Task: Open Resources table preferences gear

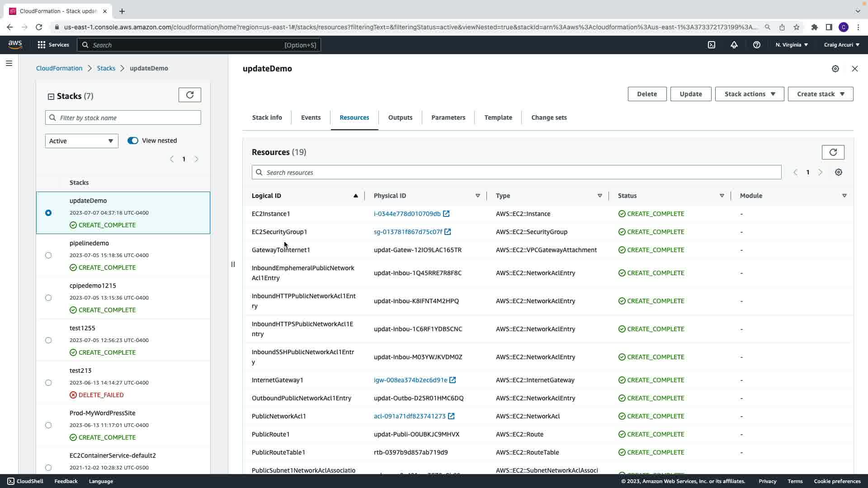Action: (x=839, y=173)
